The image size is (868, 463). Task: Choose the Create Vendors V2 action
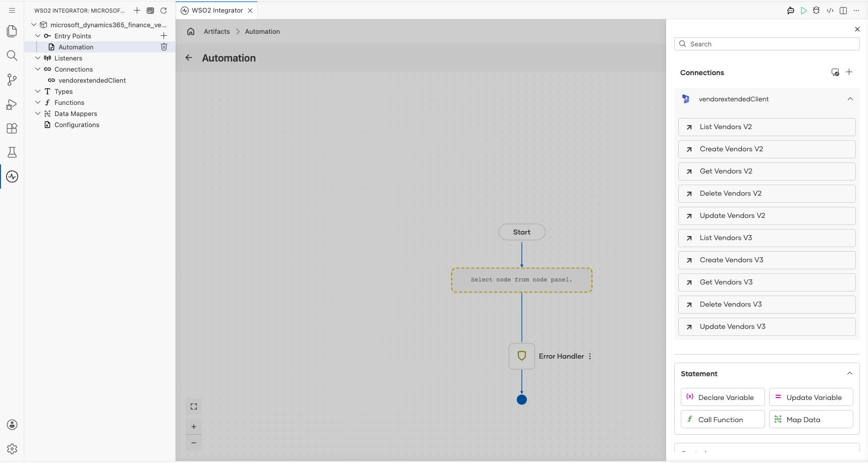[767, 149]
